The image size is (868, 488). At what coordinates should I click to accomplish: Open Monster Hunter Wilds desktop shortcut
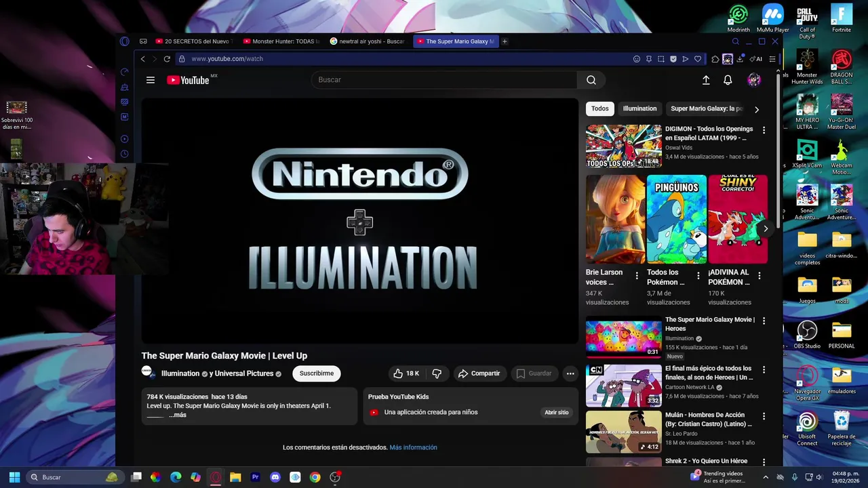coord(807,66)
